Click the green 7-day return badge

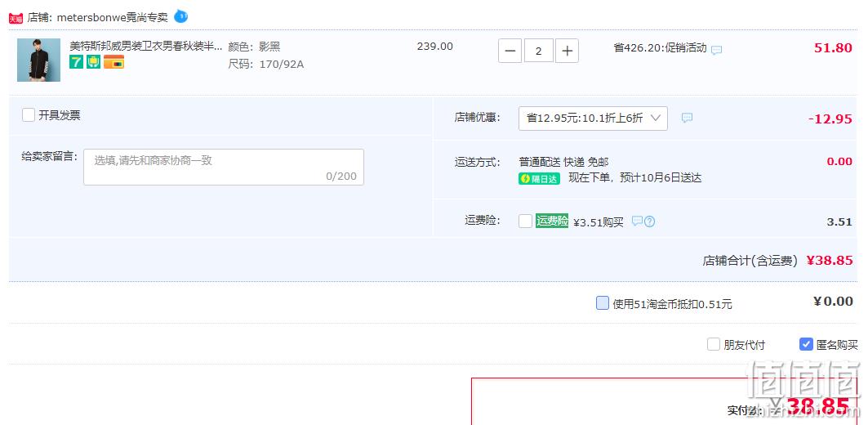pos(77,61)
